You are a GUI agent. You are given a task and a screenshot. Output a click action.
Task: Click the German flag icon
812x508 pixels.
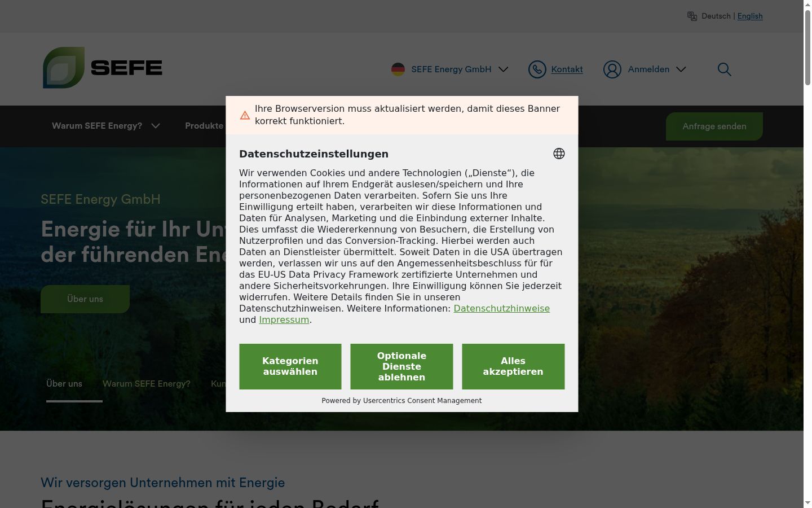[398, 69]
